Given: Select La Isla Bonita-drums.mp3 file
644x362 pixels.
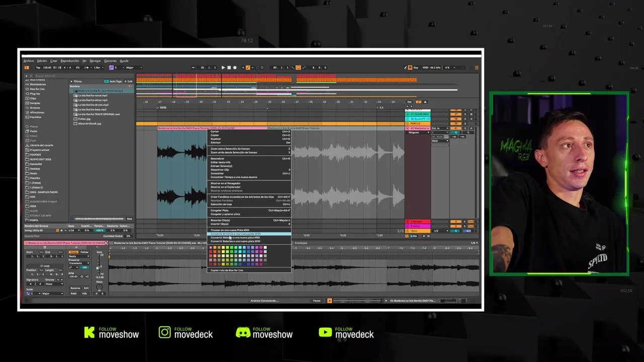Looking at the screenshot, I should point(93,105).
